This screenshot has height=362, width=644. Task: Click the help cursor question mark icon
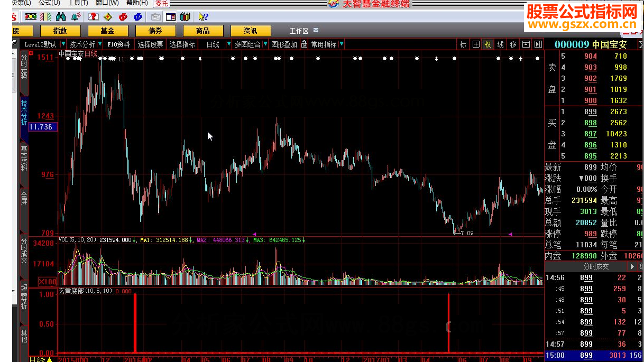click(203, 17)
